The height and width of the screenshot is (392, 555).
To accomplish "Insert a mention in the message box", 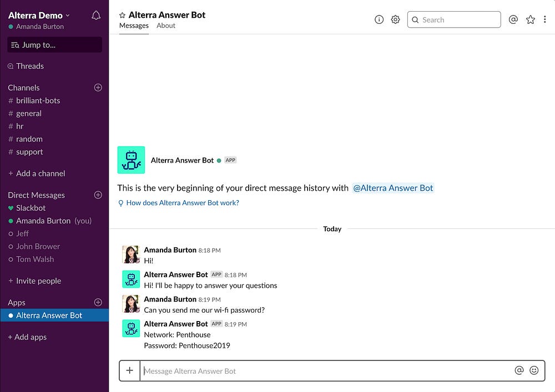I will 519,370.
